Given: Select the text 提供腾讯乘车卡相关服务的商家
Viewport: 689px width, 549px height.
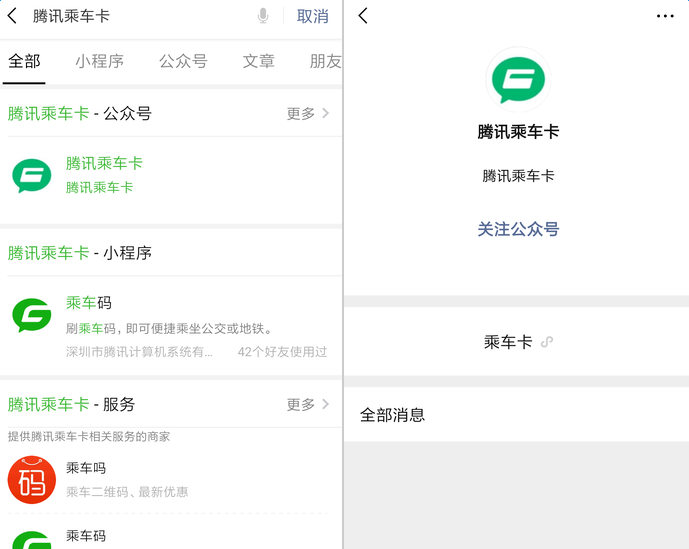Looking at the screenshot, I should coord(89,436).
